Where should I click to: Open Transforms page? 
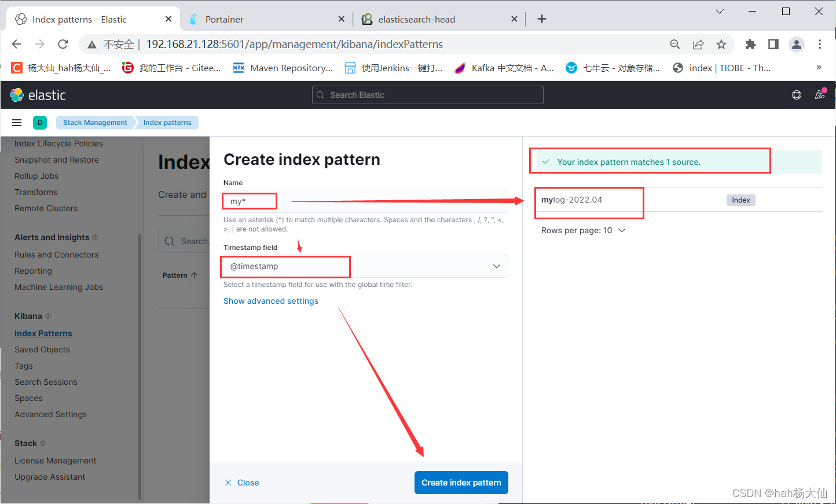36,192
